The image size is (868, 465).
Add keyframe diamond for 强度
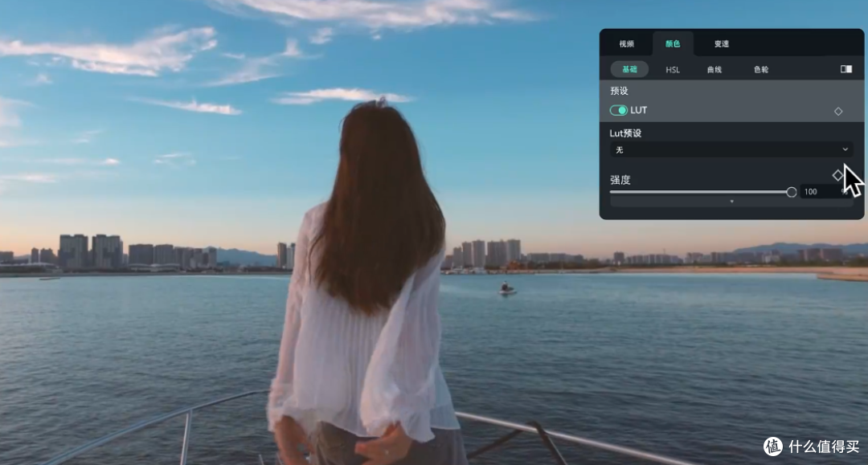[x=837, y=175]
